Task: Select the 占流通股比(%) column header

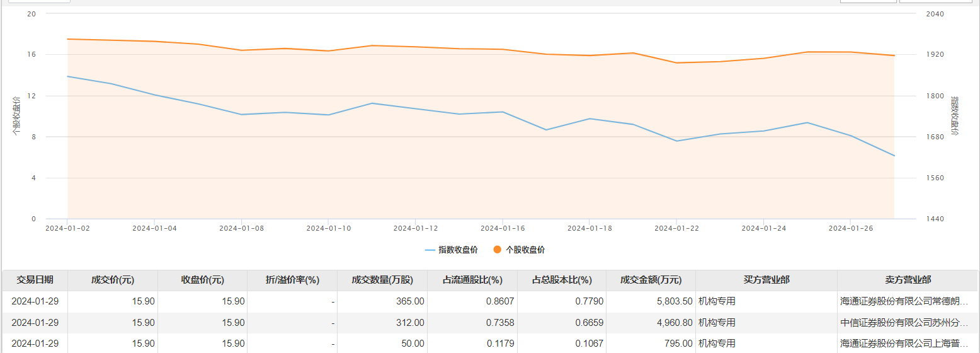Action: 472,281
